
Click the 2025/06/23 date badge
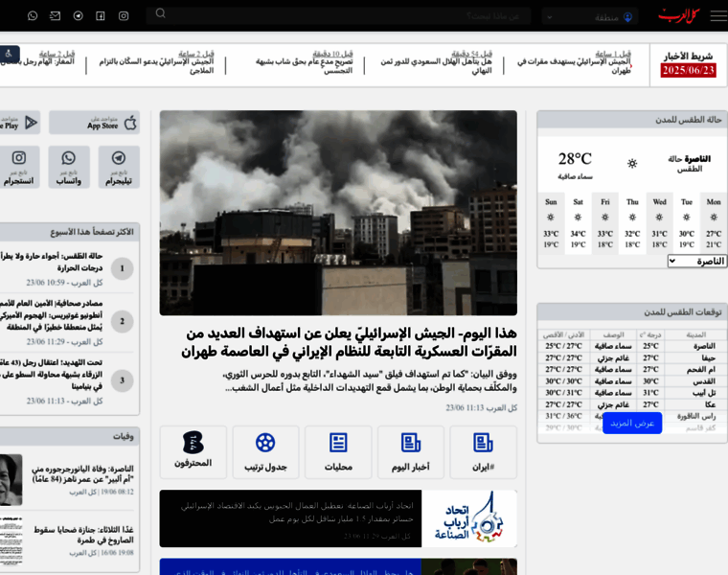tap(688, 70)
